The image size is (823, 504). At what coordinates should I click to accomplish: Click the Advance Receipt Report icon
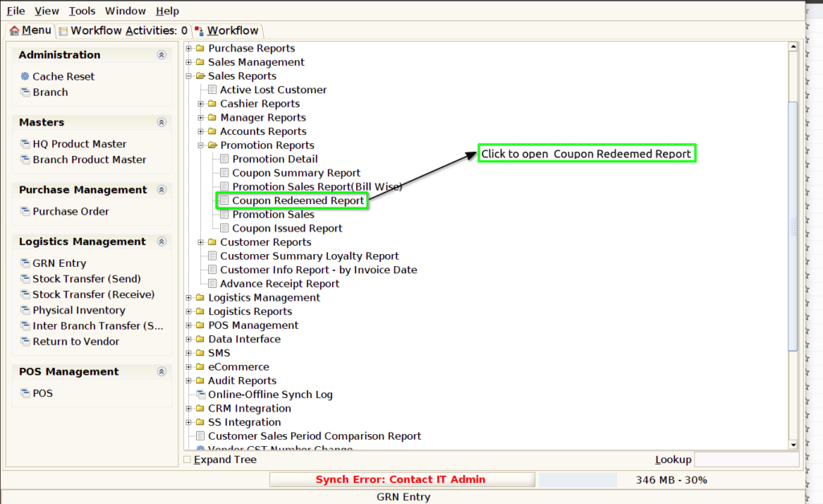click(x=212, y=284)
